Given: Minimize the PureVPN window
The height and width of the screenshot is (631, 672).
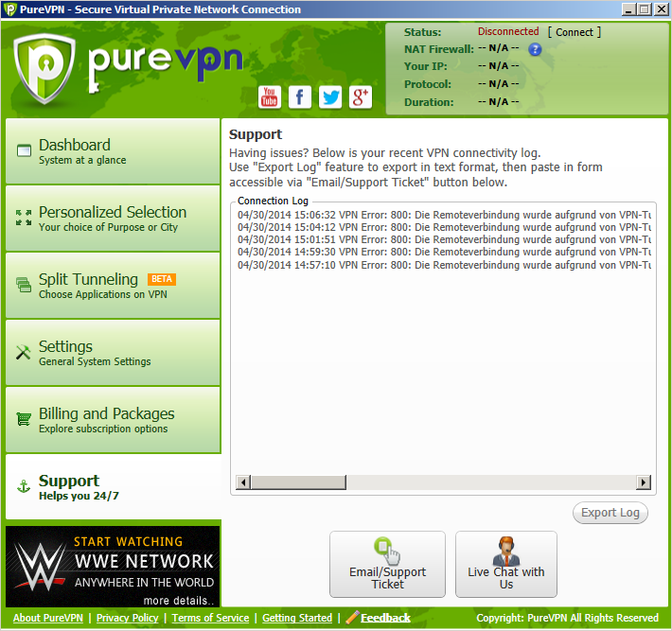Looking at the screenshot, I should click(x=628, y=9).
